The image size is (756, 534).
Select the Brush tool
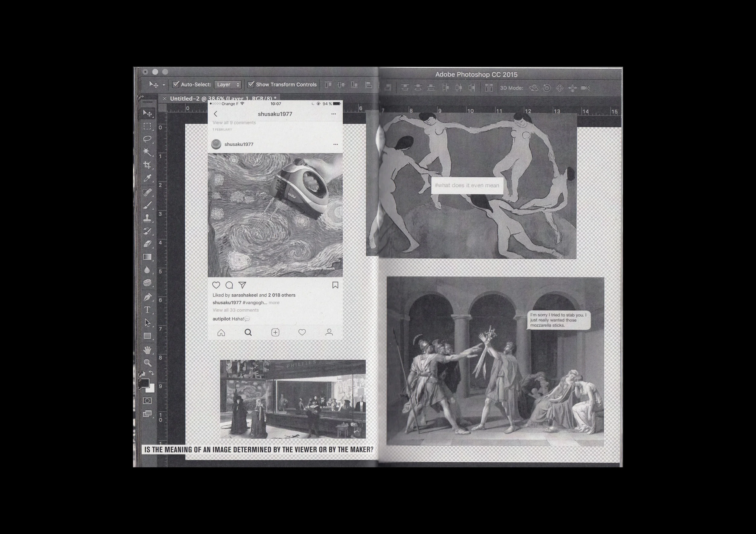point(147,205)
